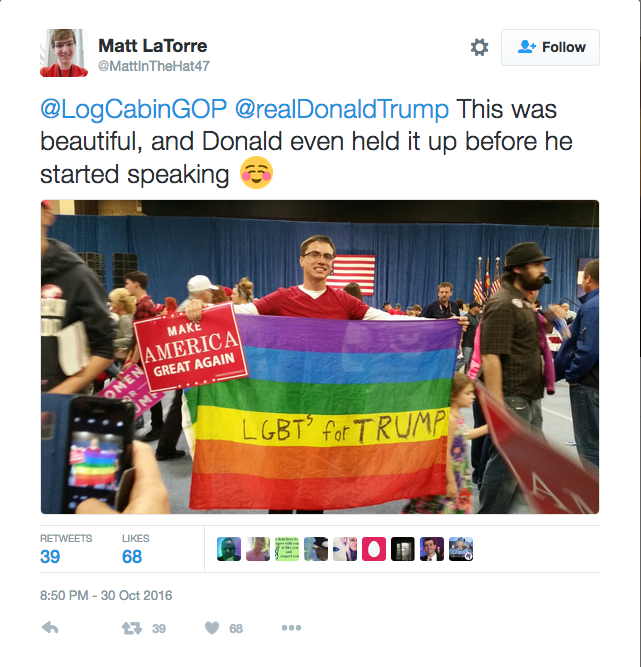Viewport: 641px width, 667px height.
Task: Open Matt LaTorre's profile picture
Action: [64, 53]
